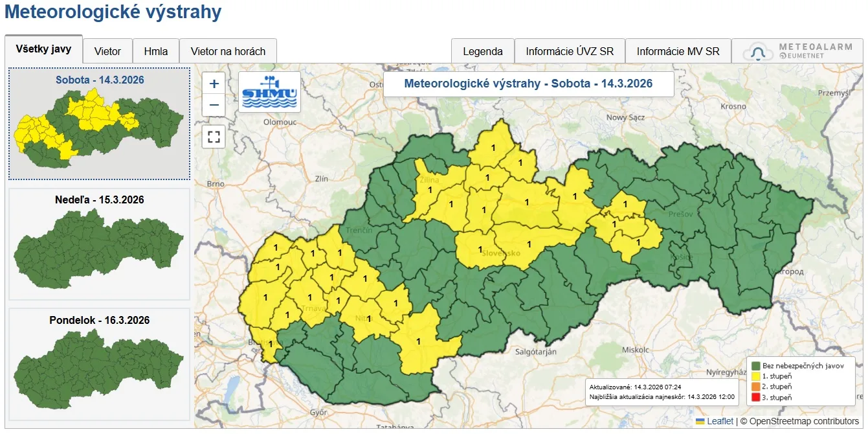Screen dimensions: 868x434
Task: Click the SHMÚ logo on map
Action: [x=269, y=92]
